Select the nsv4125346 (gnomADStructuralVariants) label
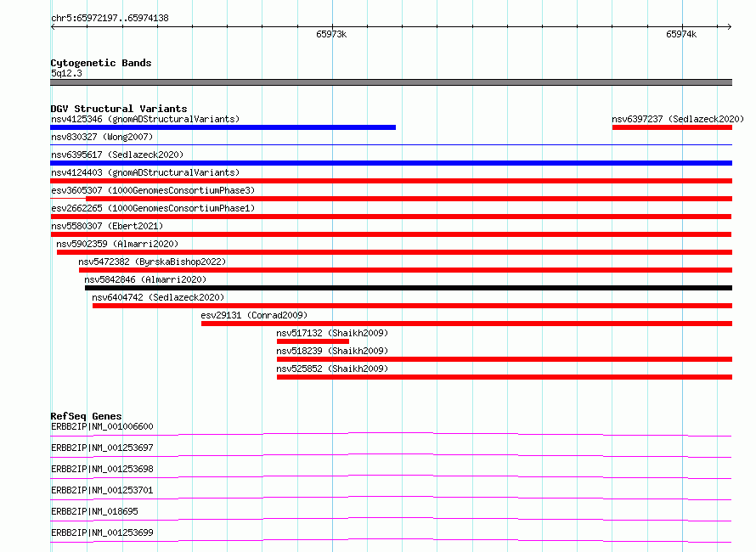Viewport: 756px width, 552px height. click(145, 119)
